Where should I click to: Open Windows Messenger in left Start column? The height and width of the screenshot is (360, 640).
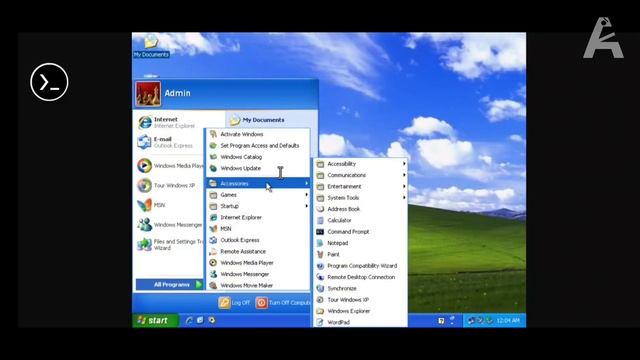click(170, 224)
